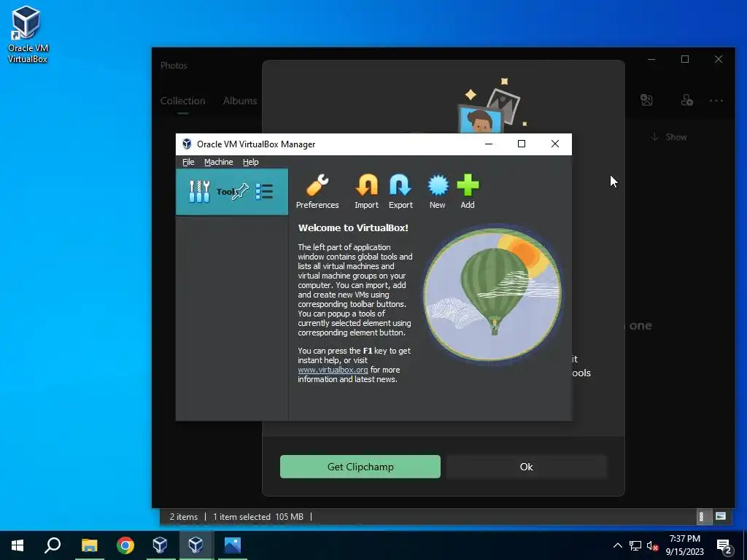
Task: Open the Windows Start menu
Action: coord(18,545)
